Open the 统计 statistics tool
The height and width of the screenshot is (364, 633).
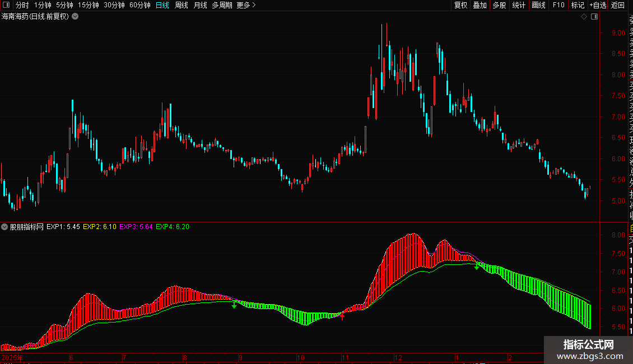(x=519, y=5)
